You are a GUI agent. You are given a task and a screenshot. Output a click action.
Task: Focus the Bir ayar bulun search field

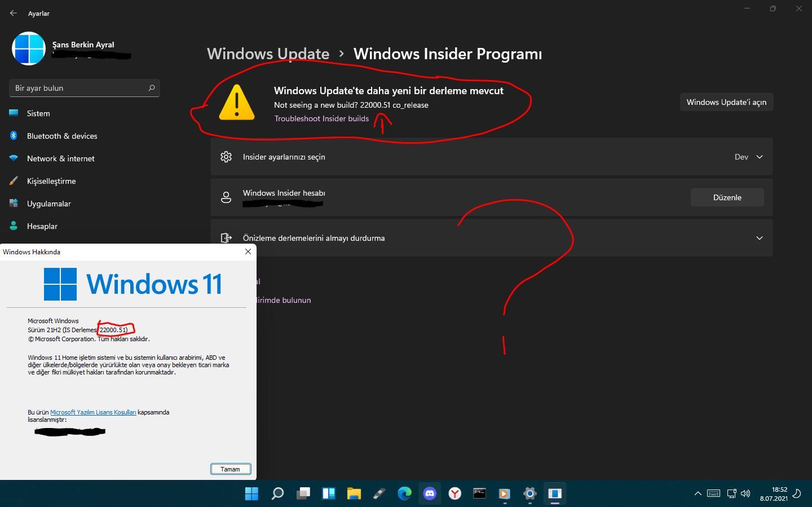coord(85,88)
